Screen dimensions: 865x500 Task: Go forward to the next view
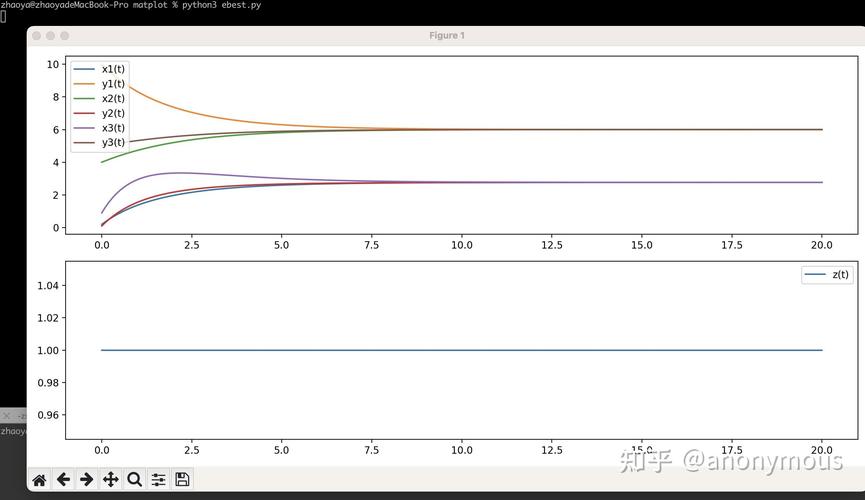(x=86, y=480)
